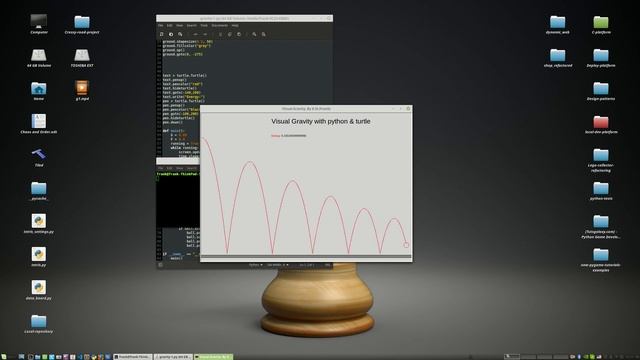Select the Deploy-platform folder icon
640x360 pixels.
(601, 57)
